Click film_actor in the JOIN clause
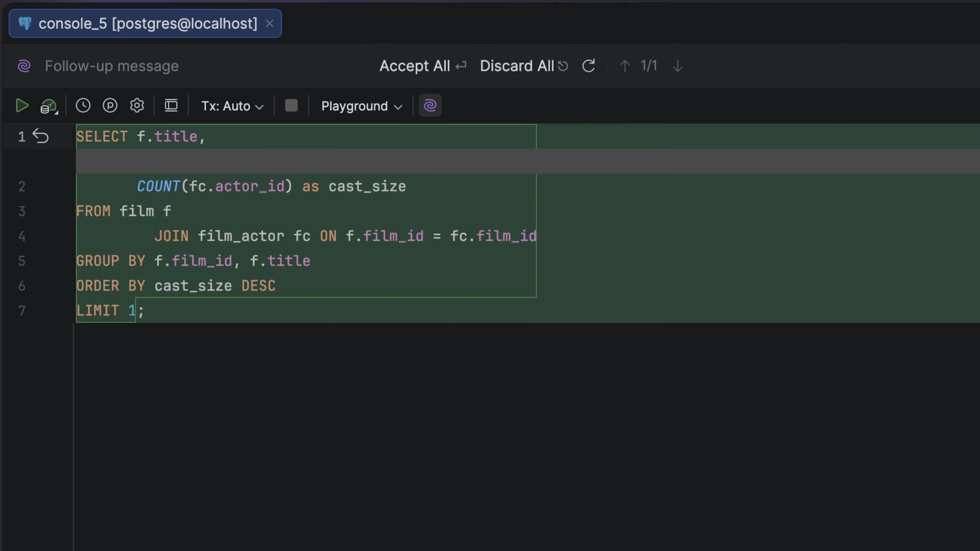The image size is (980, 551). click(241, 236)
